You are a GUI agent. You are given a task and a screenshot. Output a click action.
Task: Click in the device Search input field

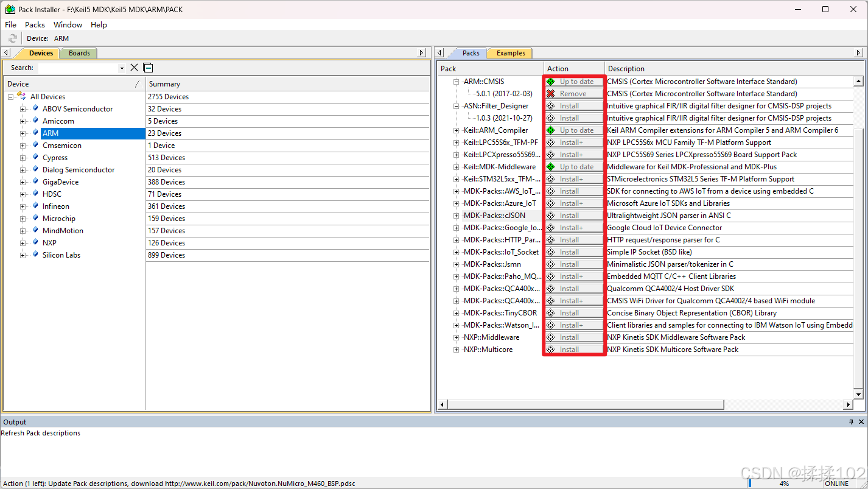[x=79, y=68]
